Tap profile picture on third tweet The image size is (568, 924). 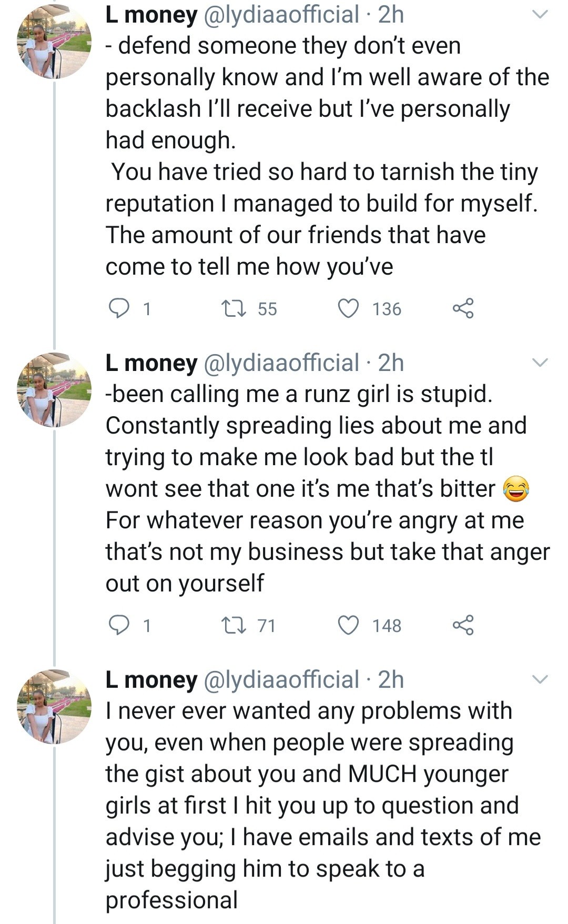[54, 707]
